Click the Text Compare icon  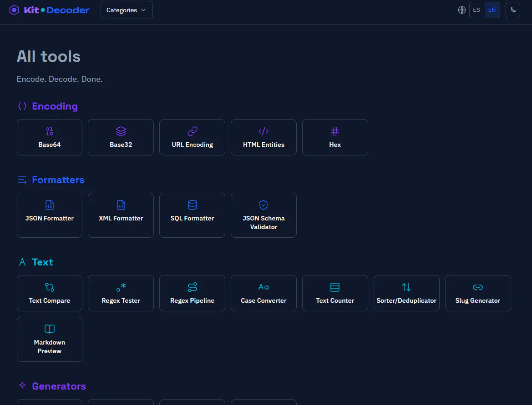50,287
